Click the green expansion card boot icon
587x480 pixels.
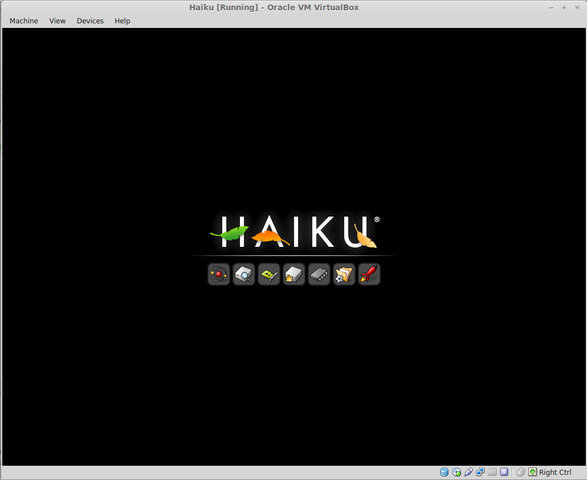pyautogui.click(x=269, y=274)
